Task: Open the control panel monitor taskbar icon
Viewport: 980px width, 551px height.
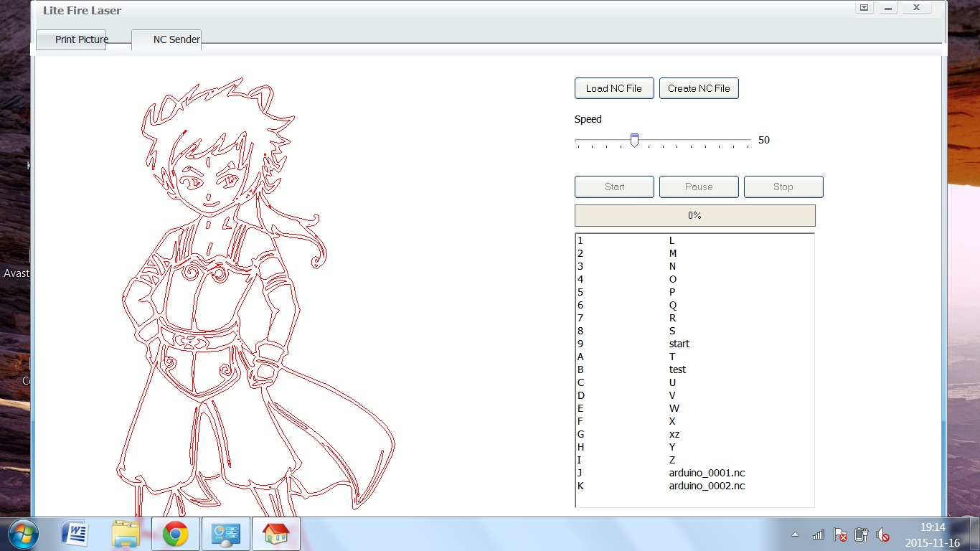Action: point(225,534)
